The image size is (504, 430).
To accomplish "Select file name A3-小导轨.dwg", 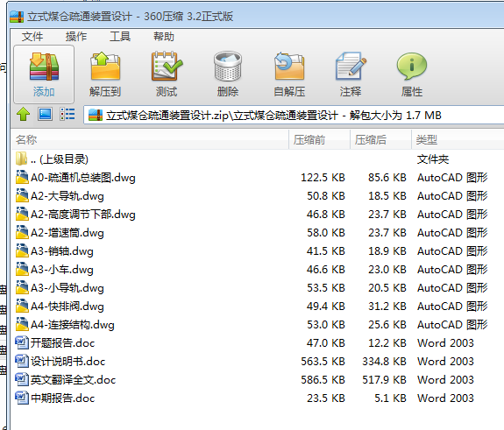I will [x=67, y=288].
